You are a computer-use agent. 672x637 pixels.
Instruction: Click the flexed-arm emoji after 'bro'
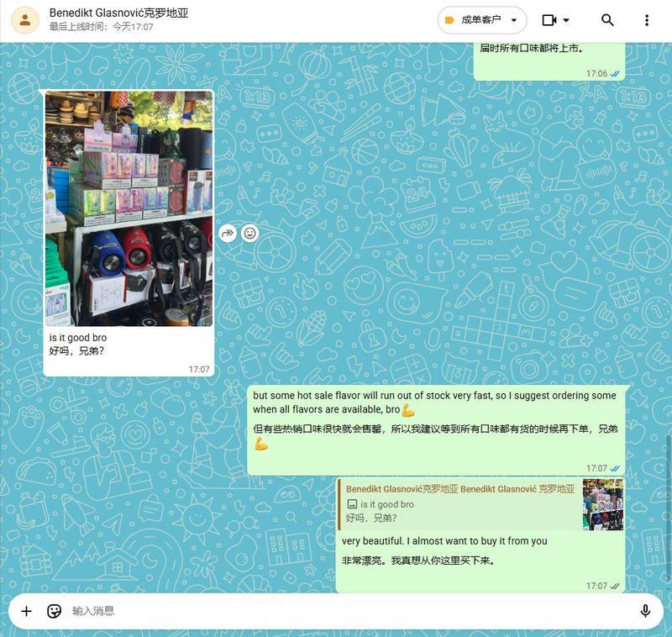[x=408, y=410]
